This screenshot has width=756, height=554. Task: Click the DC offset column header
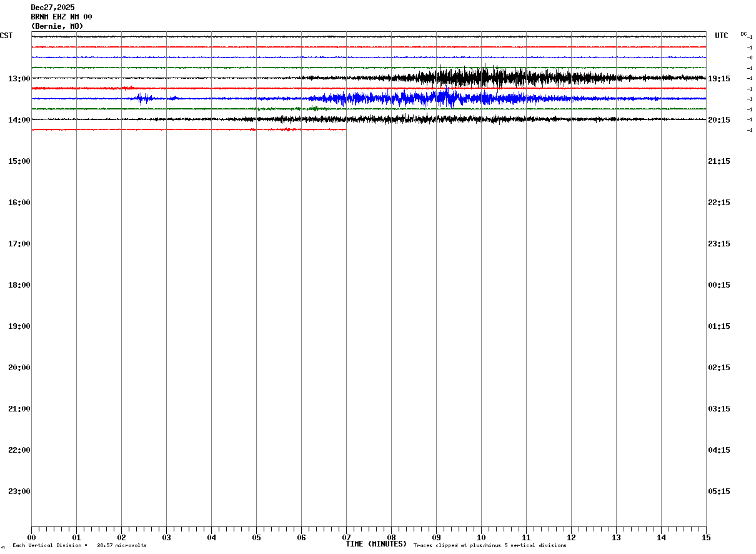pos(744,34)
